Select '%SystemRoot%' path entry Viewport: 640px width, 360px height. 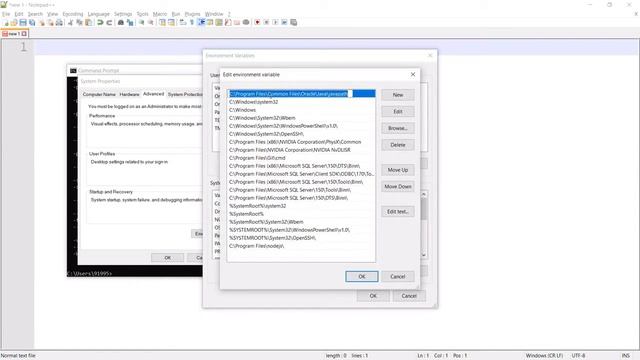click(301, 214)
